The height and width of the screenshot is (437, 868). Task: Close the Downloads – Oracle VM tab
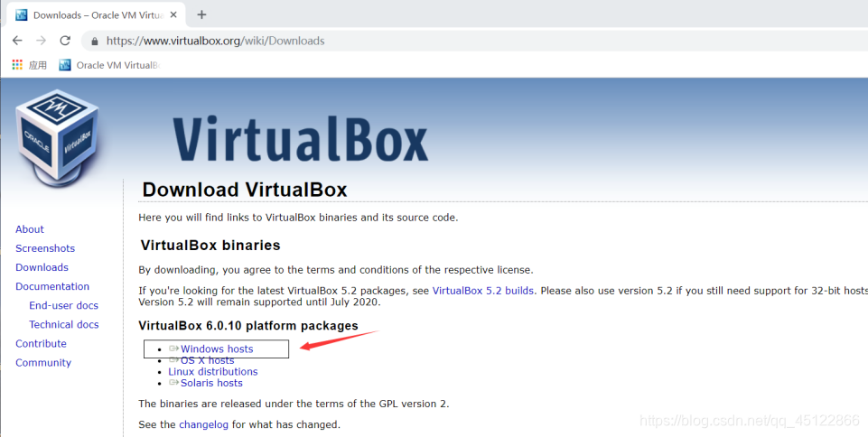click(173, 15)
